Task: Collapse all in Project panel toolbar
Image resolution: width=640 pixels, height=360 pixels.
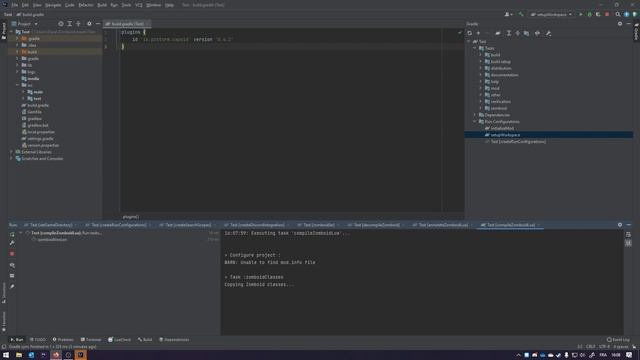Action: pos(78,24)
